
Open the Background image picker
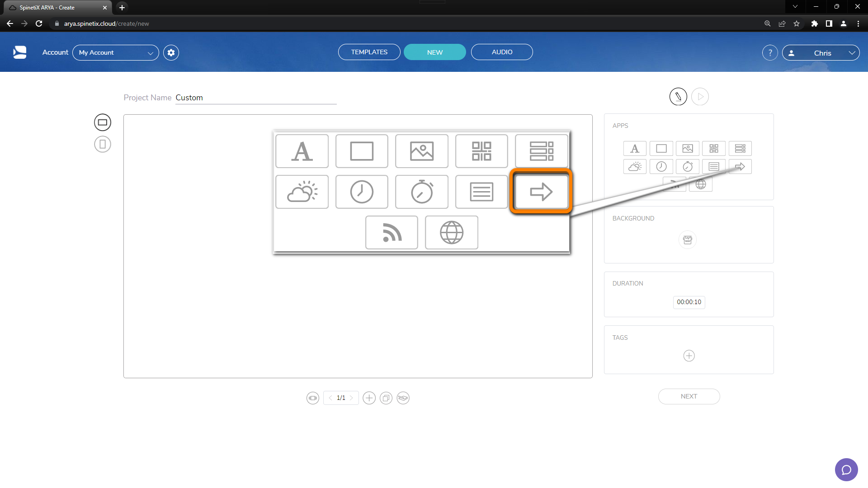[688, 240]
